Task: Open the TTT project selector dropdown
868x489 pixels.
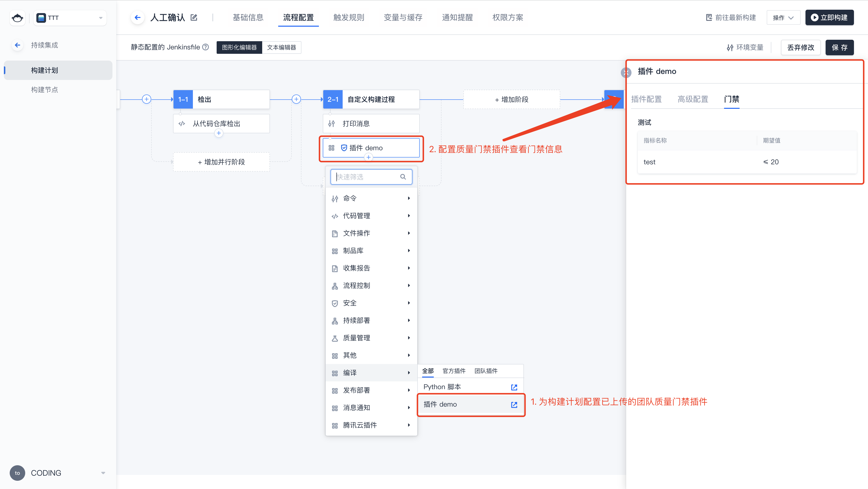Action: [70, 18]
